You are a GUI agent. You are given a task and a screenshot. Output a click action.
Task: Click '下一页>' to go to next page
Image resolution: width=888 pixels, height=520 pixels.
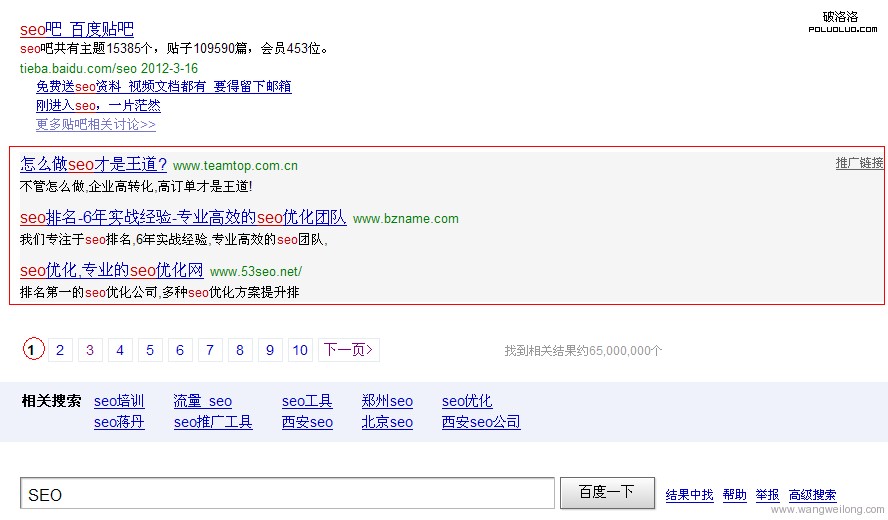349,350
